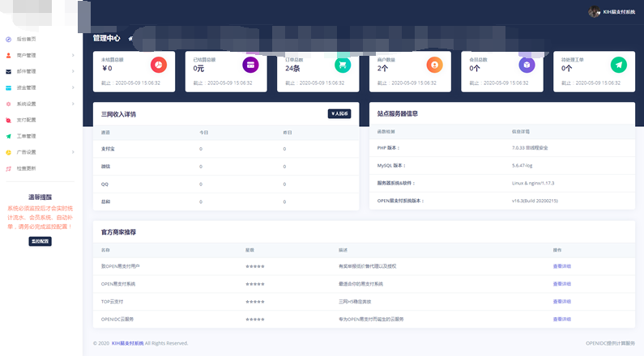The height and width of the screenshot is (356, 644).
Task: Click the orange user icon on 商户数量 card
Action: coord(435,64)
